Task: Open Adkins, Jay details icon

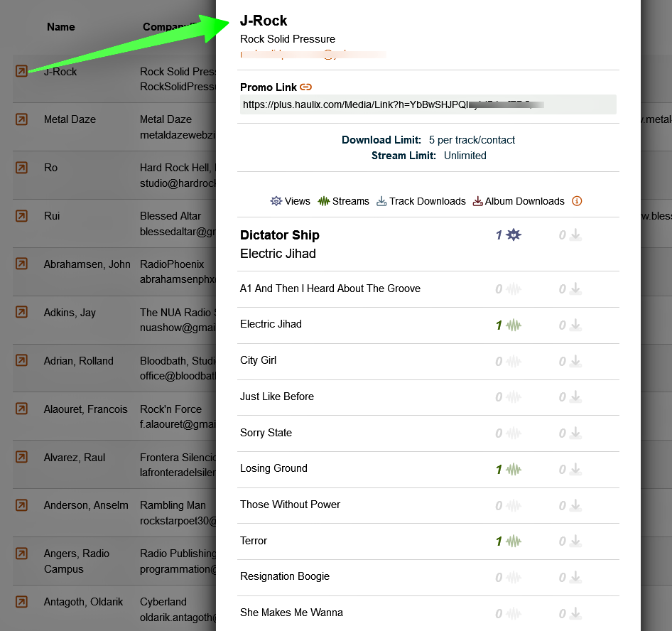Action: (21, 312)
